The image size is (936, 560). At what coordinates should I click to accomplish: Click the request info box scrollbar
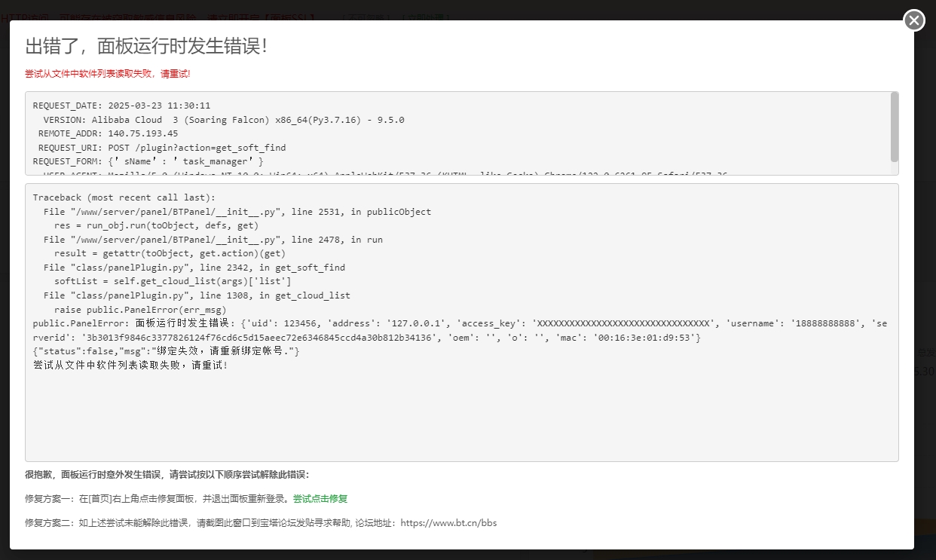pos(895,127)
